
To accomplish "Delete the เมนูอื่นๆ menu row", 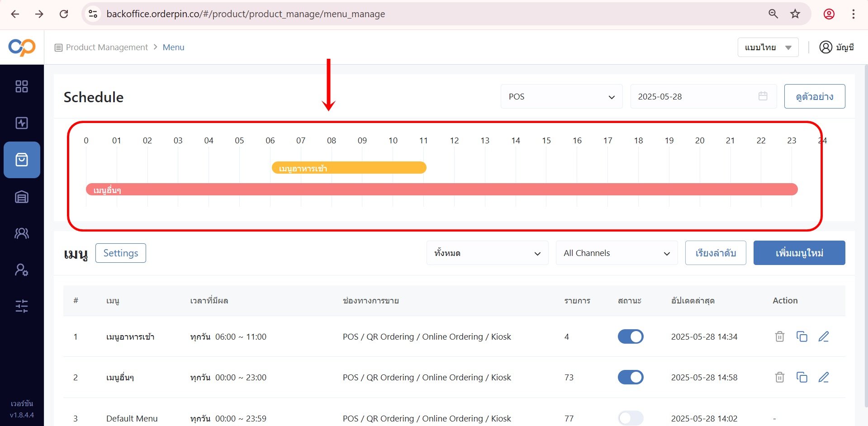I will [779, 377].
